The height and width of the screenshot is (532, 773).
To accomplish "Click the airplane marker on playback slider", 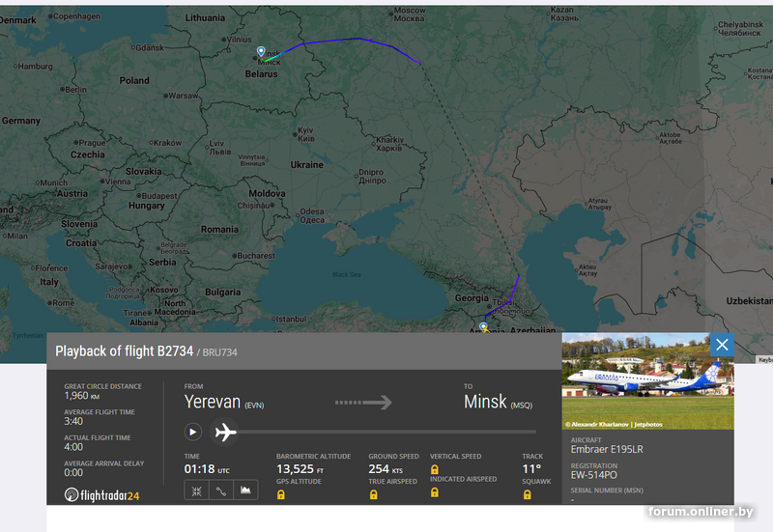I will (x=225, y=432).
